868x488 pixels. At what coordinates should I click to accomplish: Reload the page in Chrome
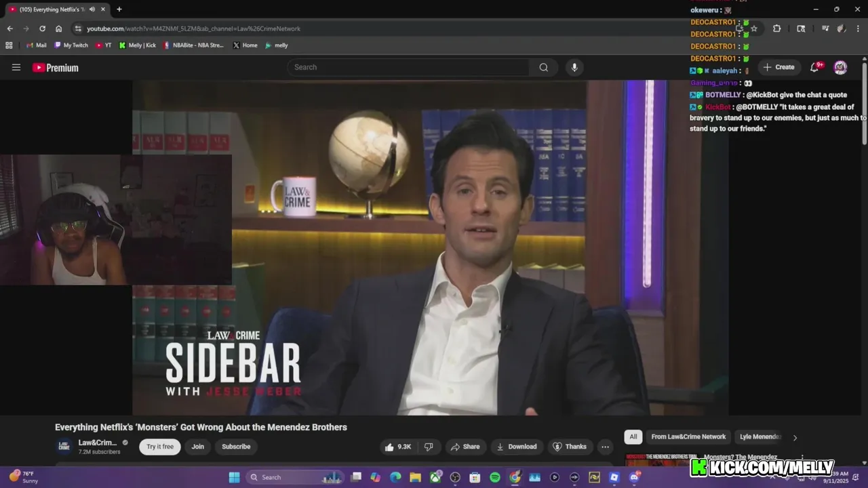[x=42, y=28]
